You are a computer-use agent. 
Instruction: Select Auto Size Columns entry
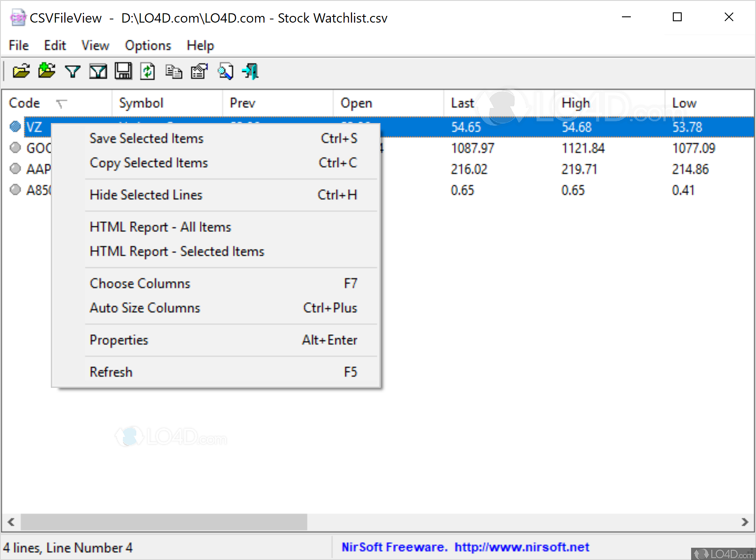217,308
